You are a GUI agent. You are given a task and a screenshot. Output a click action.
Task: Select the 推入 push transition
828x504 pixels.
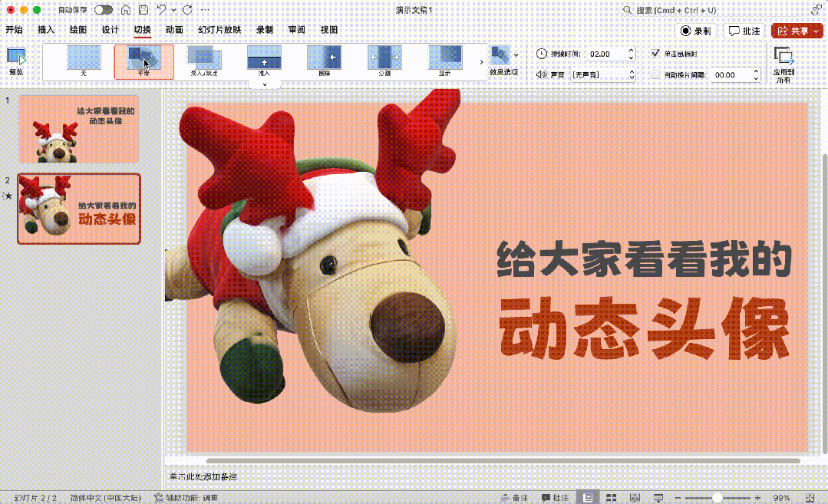click(264, 61)
